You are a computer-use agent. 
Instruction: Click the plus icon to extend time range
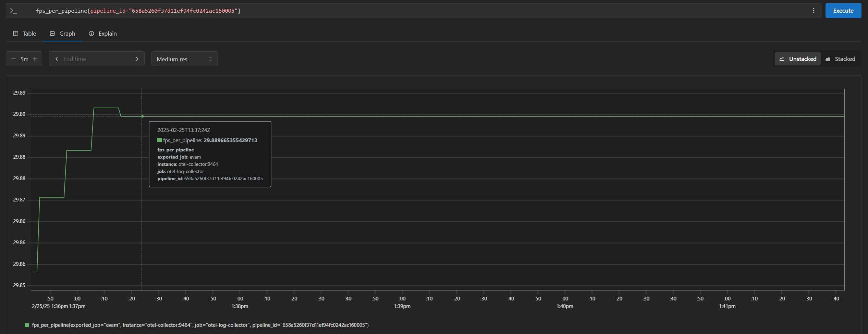pyautogui.click(x=34, y=59)
